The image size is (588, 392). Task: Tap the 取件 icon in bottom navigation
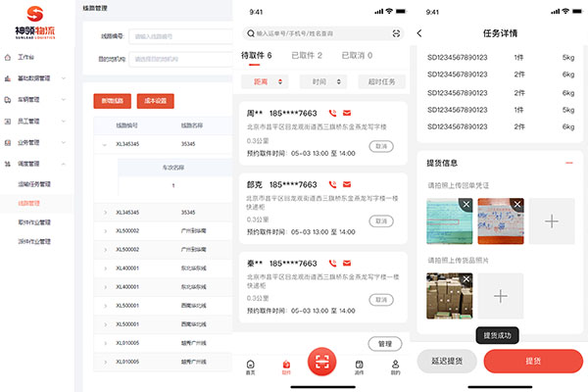pos(286,367)
